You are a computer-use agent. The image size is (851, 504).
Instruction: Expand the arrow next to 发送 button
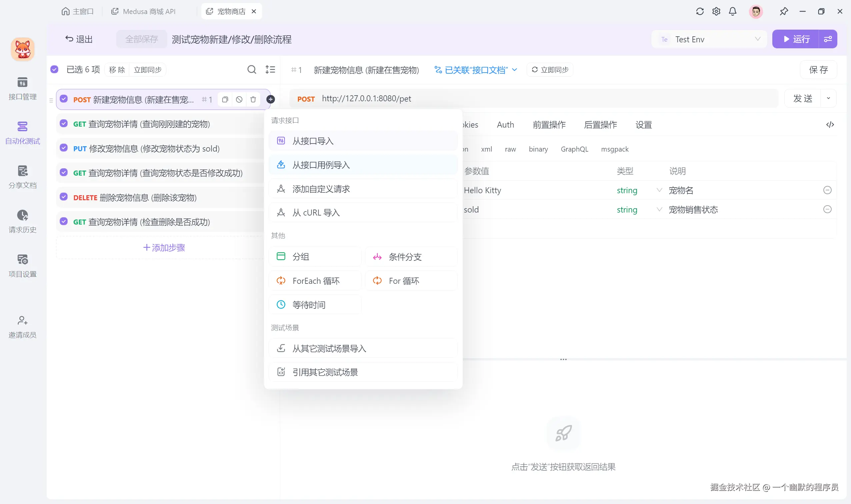click(x=828, y=99)
